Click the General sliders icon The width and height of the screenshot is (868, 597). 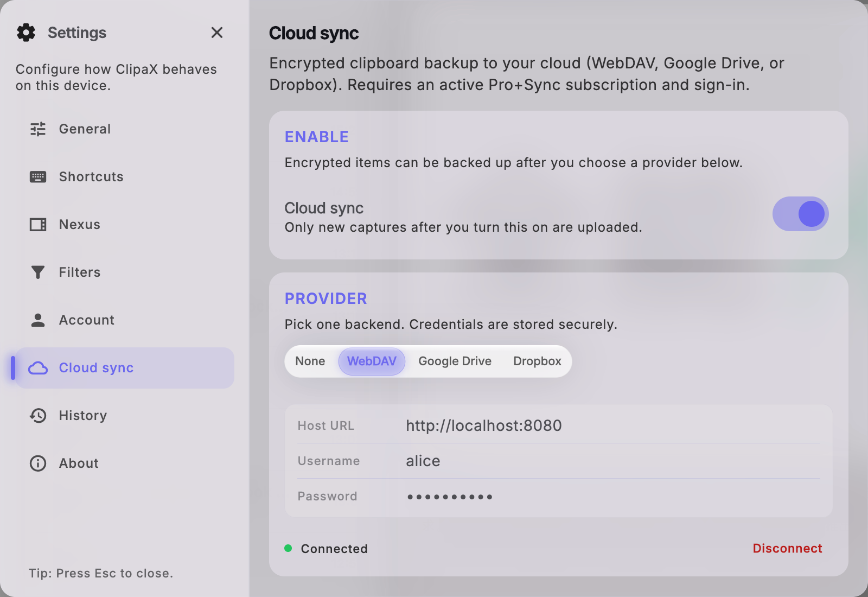coord(38,129)
